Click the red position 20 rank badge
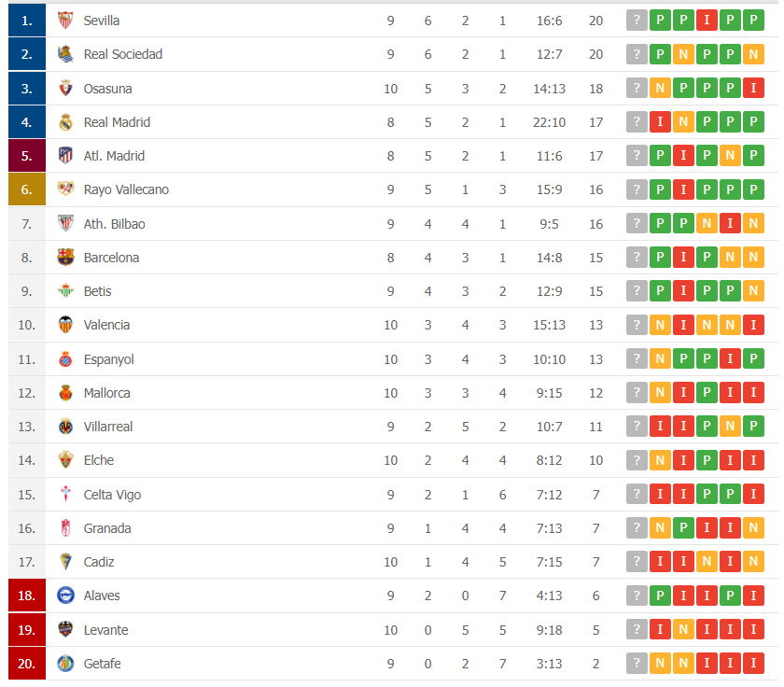The image size is (784, 687). coord(26,664)
